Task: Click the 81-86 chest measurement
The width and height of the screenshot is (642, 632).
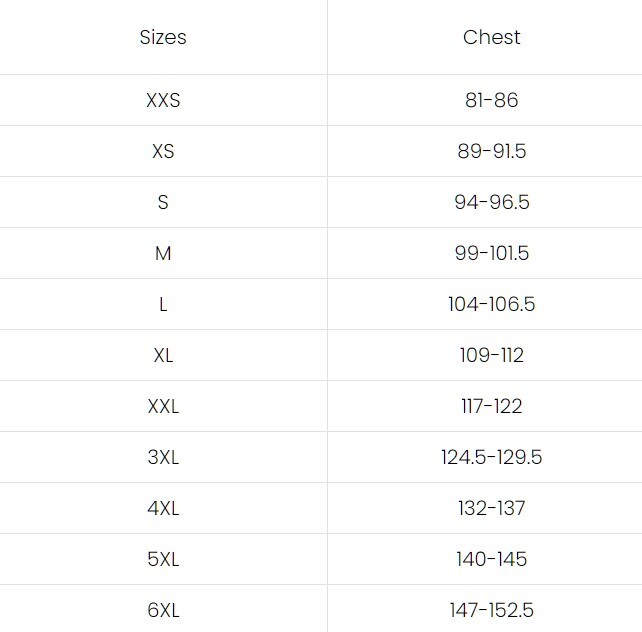Action: coord(491,100)
